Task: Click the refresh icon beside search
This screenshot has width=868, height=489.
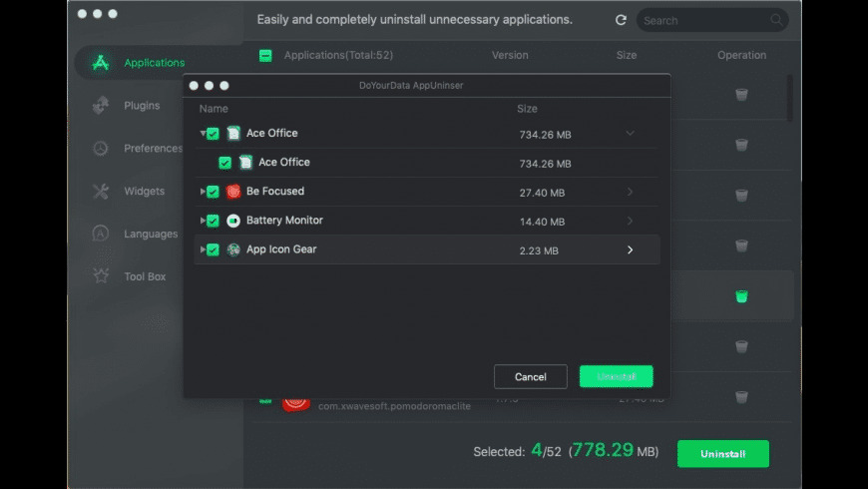Action: click(x=622, y=20)
